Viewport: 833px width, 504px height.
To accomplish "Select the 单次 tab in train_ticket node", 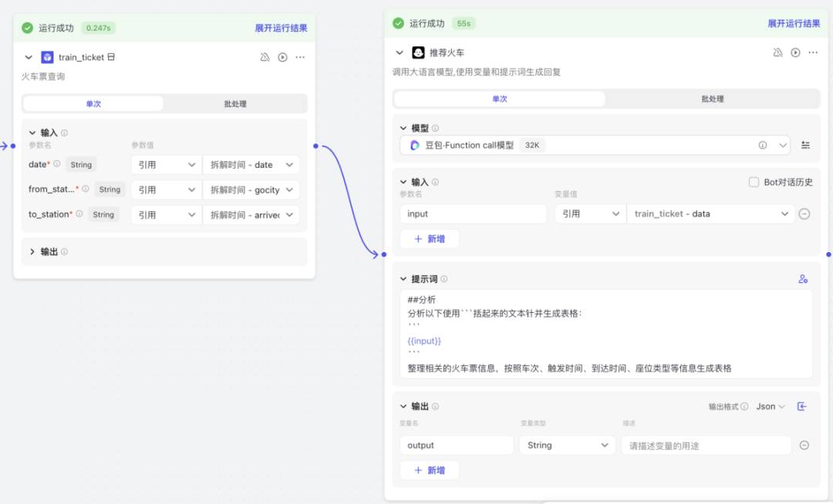I will pyautogui.click(x=93, y=103).
